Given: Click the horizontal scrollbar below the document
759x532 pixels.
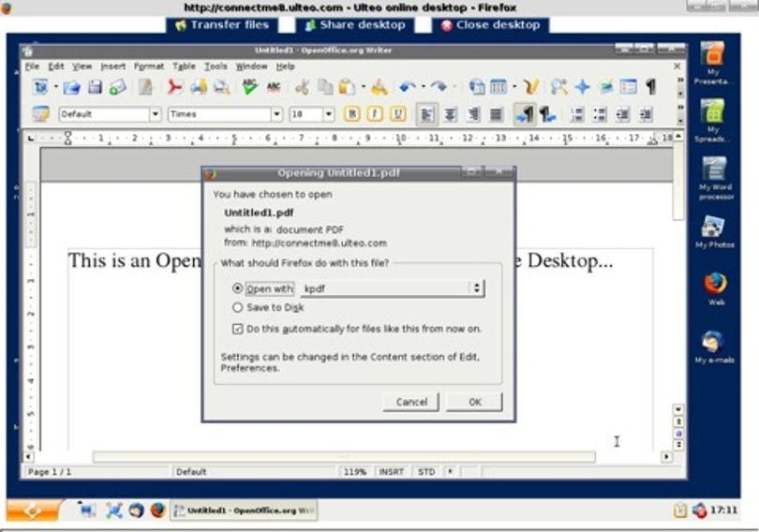Looking at the screenshot, I should [x=344, y=456].
